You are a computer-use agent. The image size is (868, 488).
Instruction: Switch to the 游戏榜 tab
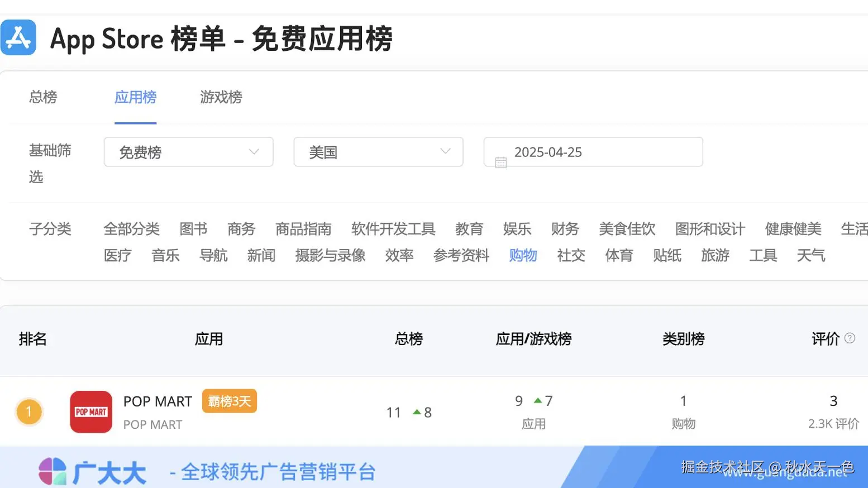(x=221, y=97)
